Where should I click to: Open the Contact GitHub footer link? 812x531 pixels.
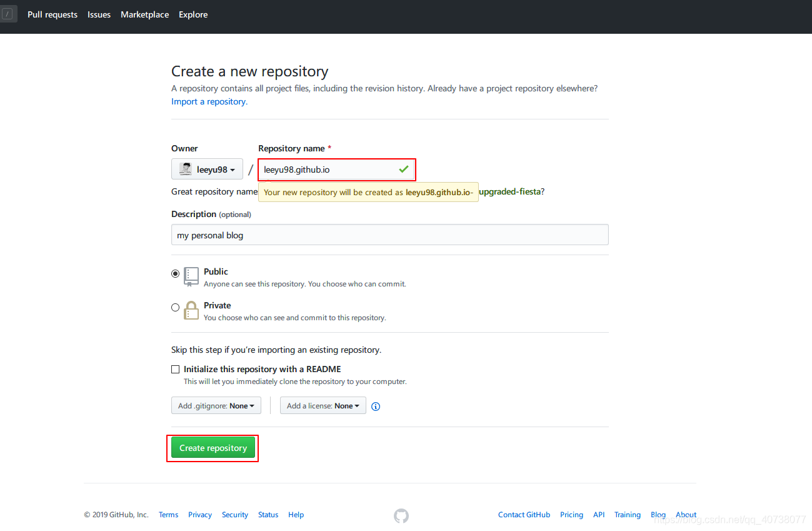[x=524, y=515]
